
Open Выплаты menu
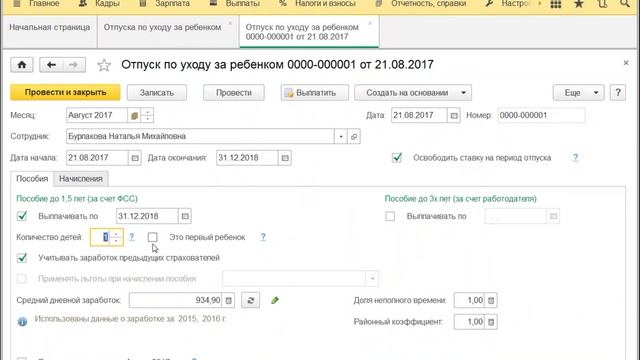click(236, 4)
